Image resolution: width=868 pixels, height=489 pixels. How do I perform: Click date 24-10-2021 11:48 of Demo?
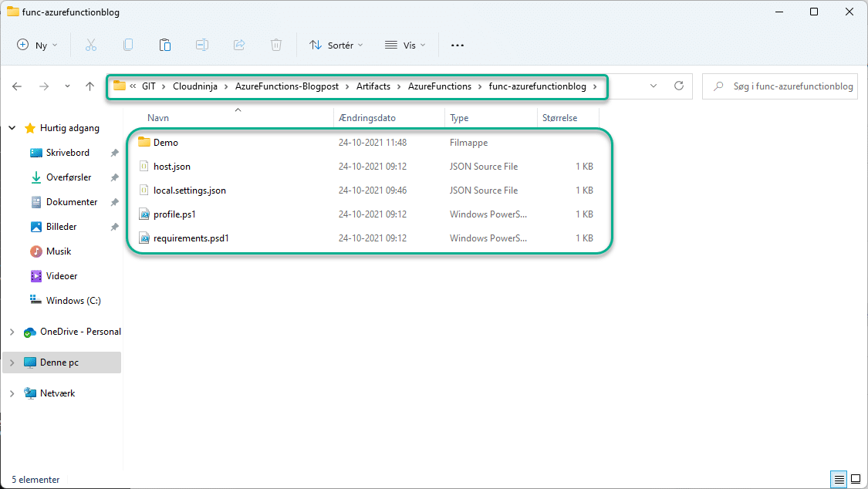(373, 142)
